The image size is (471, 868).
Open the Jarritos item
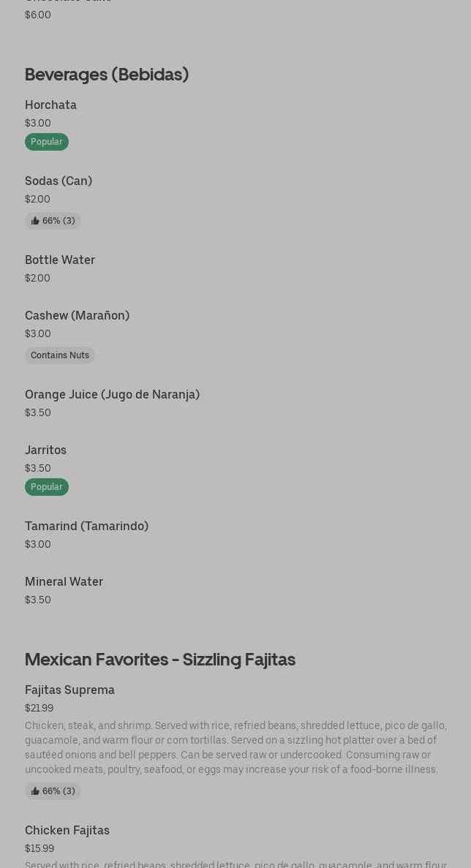coord(45,450)
